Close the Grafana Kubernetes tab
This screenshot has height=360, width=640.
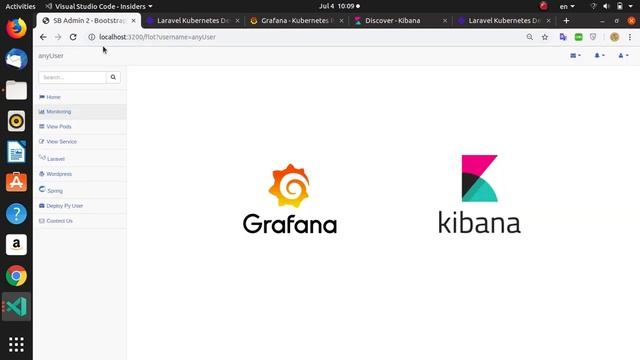click(341, 21)
